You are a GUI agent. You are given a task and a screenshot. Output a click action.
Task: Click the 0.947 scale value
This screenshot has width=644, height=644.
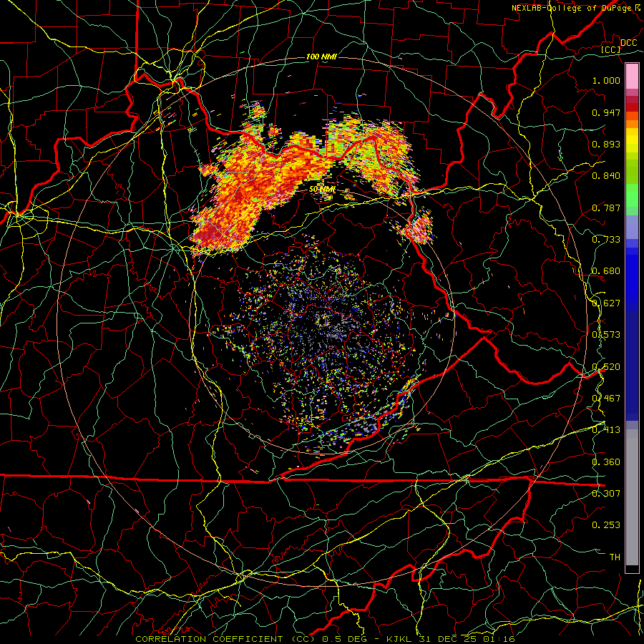606,112
